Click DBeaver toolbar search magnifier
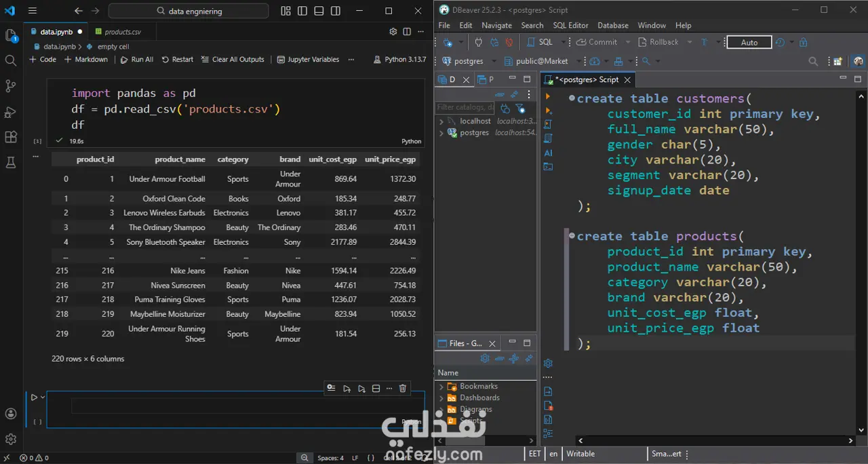This screenshot has height=464, width=868. 813,61
